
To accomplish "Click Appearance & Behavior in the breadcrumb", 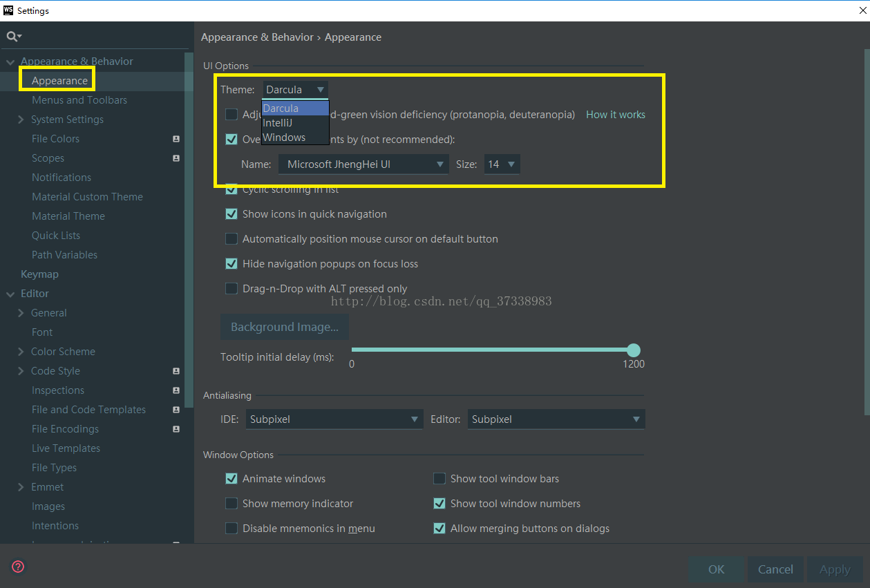I will click(x=257, y=37).
